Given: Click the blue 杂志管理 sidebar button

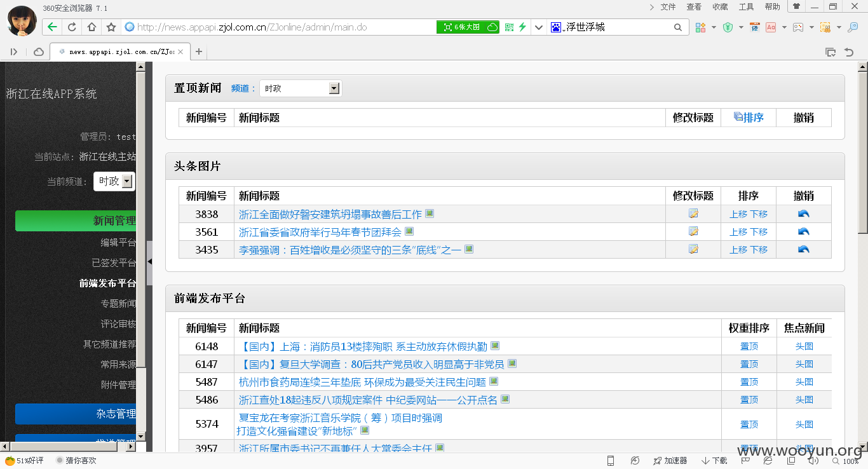Looking at the screenshot, I should (x=76, y=414).
